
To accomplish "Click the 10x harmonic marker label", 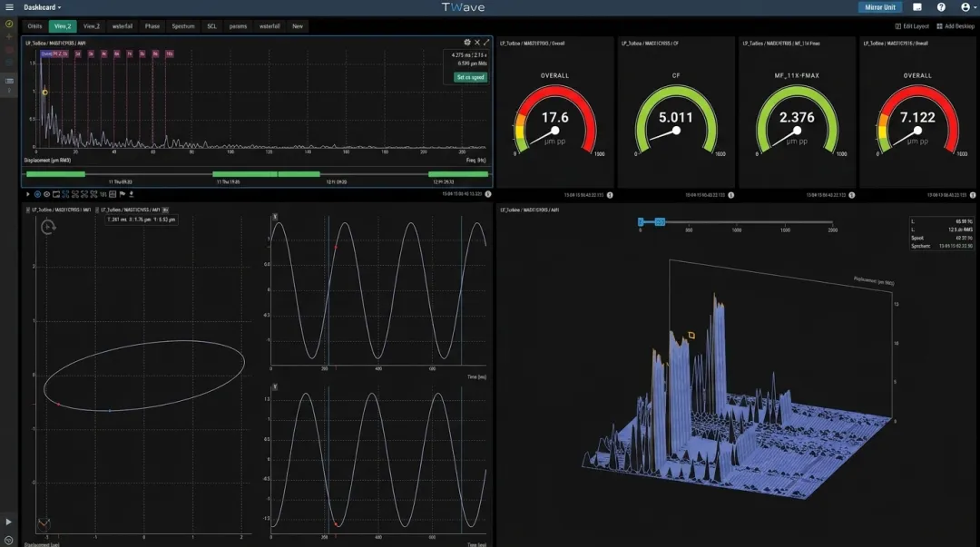I will pos(169,54).
